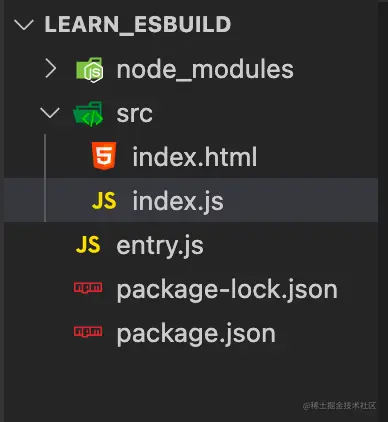388x422 pixels.
Task: Select the node_modules folder name
Action: [205, 69]
